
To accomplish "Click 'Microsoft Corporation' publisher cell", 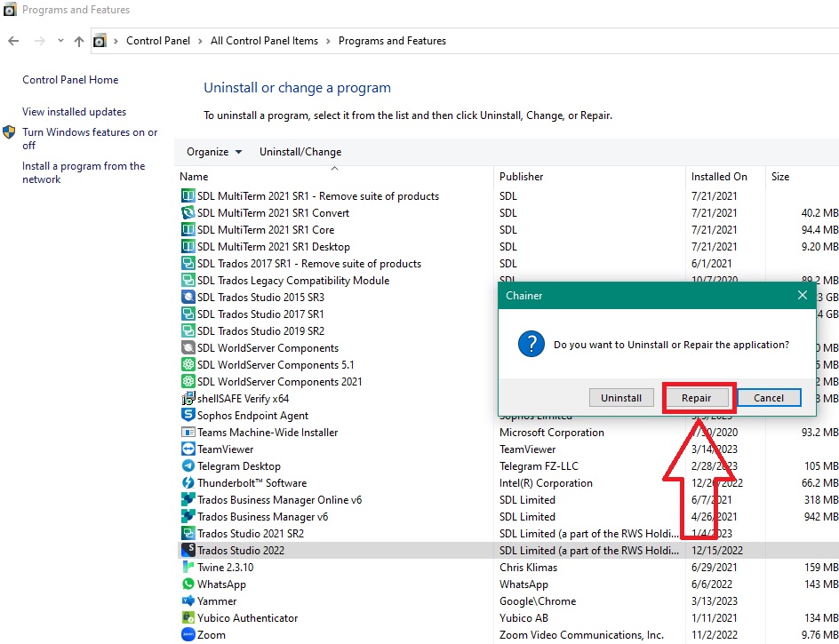I will (552, 433).
